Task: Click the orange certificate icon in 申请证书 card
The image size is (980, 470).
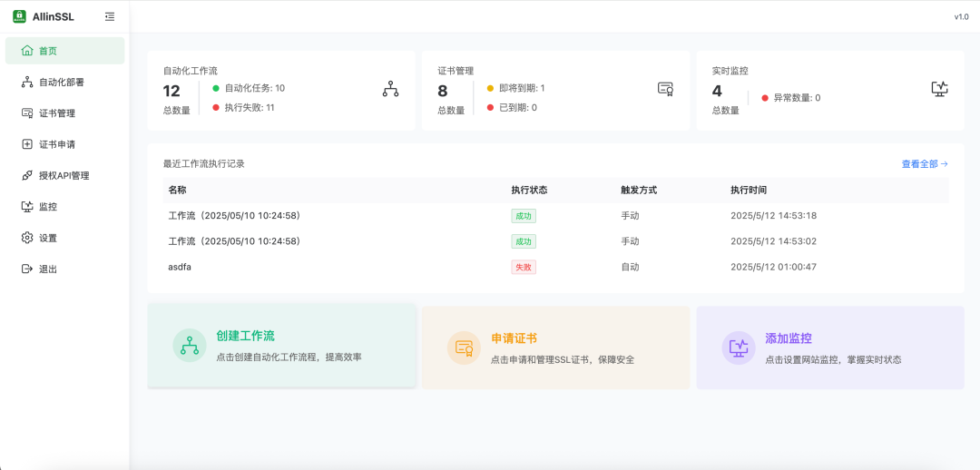Action: pos(464,348)
